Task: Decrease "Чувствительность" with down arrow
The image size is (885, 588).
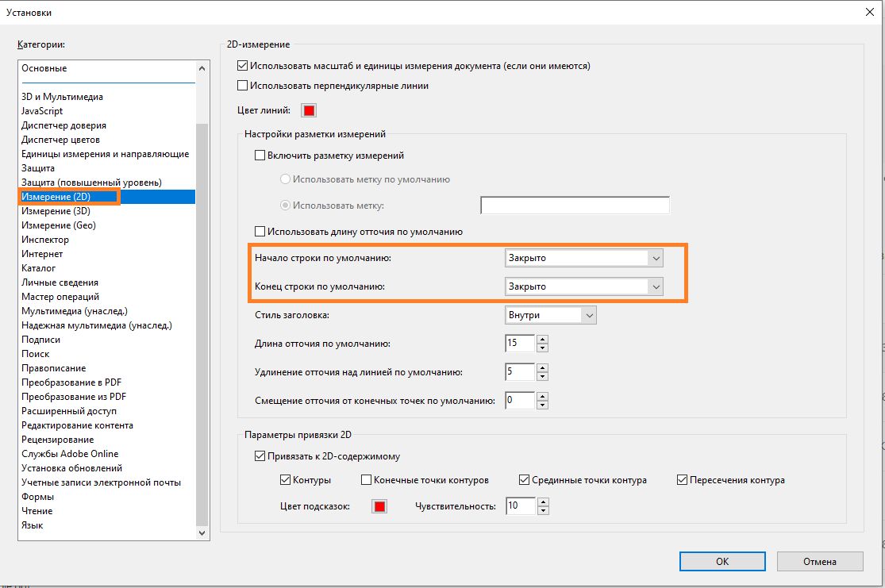Action: point(543,510)
